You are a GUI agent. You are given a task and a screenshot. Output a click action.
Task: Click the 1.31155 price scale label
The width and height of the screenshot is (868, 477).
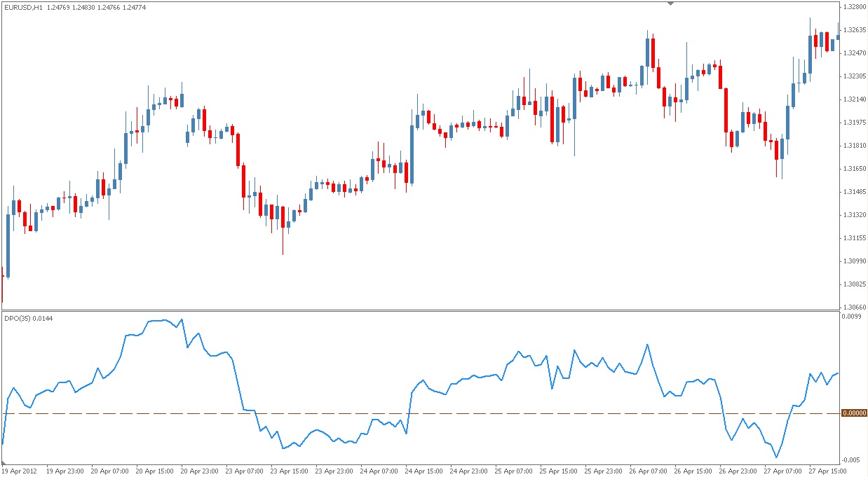click(x=855, y=238)
